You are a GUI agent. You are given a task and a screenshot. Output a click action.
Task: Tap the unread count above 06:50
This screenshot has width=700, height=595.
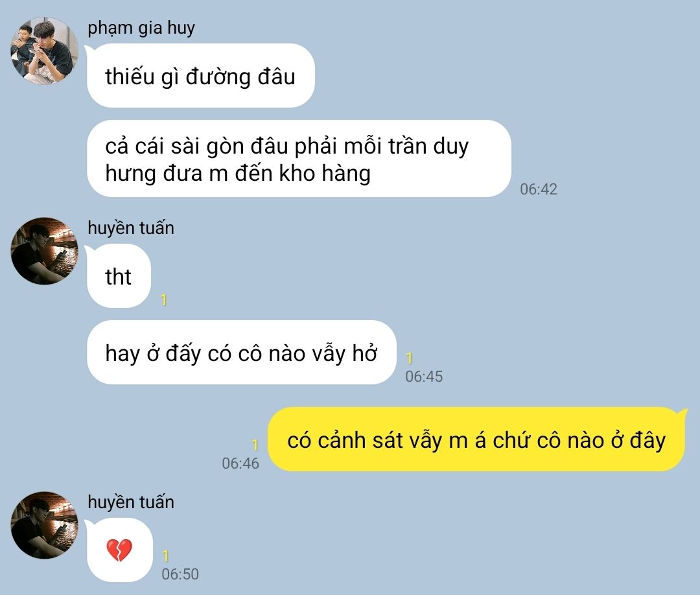click(x=166, y=556)
